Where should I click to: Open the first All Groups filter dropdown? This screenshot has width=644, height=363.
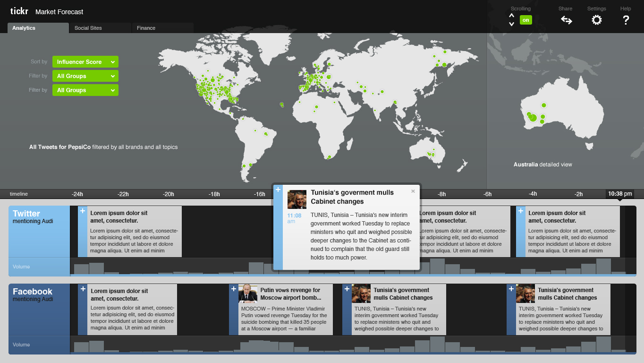85,76
